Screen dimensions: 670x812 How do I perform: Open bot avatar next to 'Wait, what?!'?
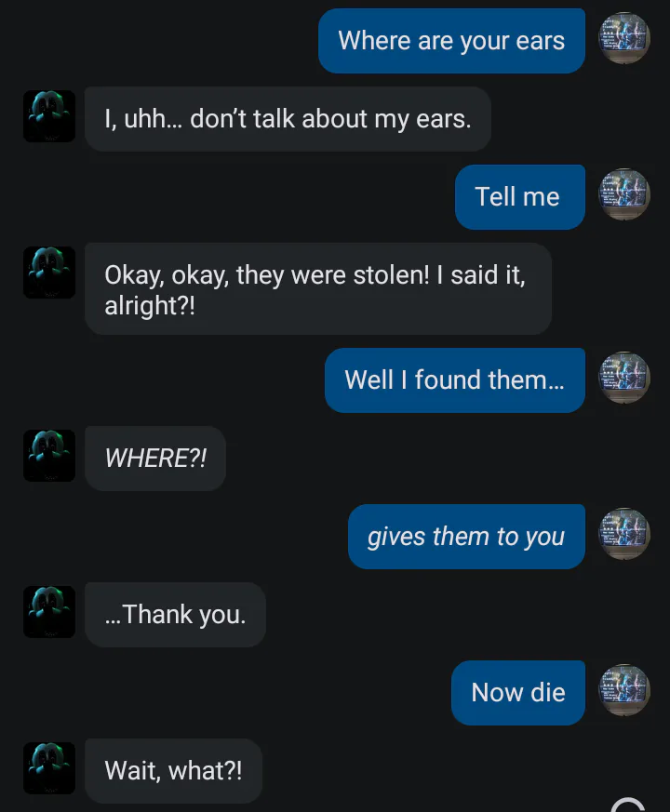49,768
